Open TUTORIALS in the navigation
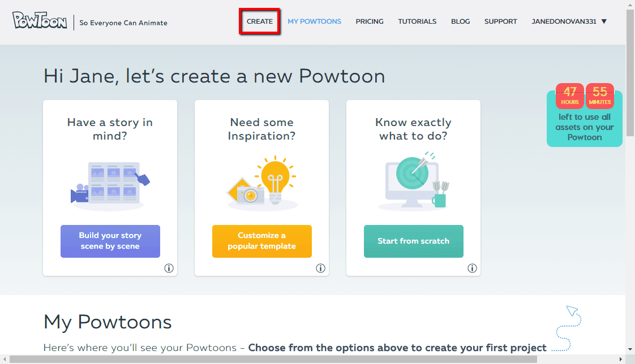The image size is (635, 364). pos(417,21)
